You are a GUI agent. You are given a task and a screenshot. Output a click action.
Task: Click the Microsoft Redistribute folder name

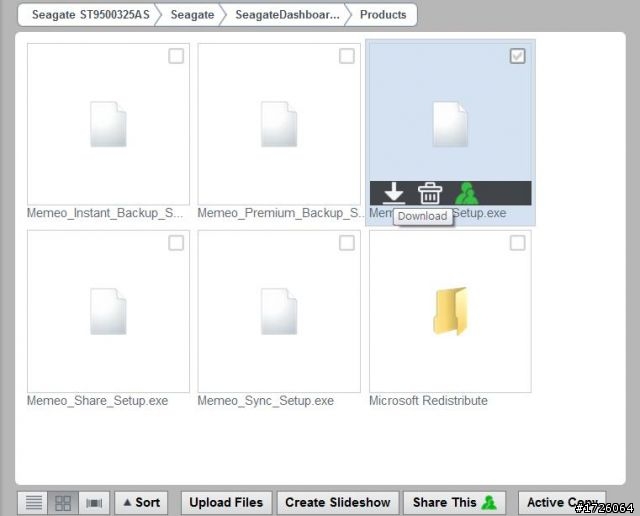[x=428, y=400]
